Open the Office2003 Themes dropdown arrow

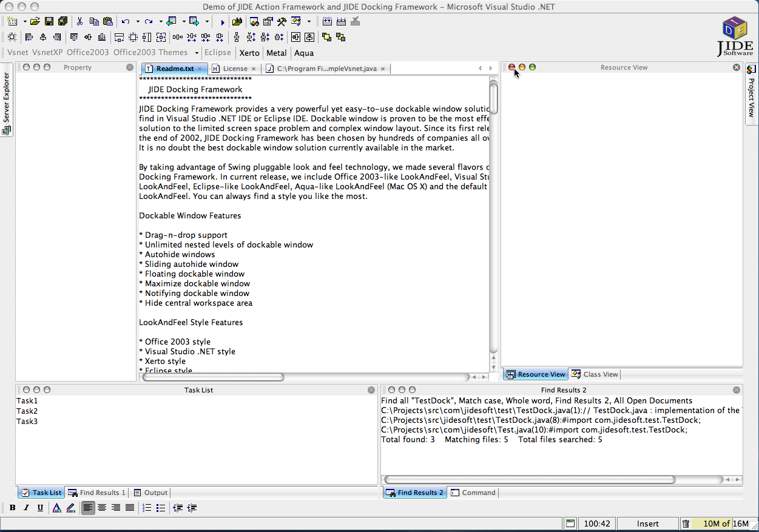197,53
